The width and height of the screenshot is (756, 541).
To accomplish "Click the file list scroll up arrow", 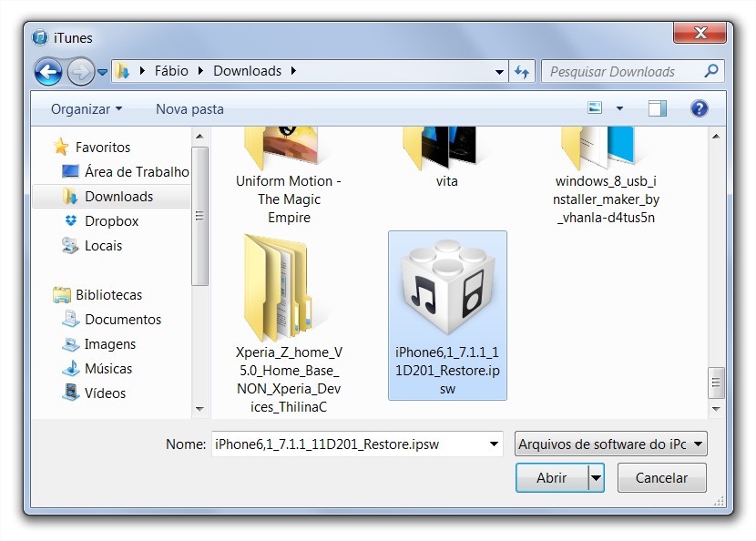I will 716,137.
